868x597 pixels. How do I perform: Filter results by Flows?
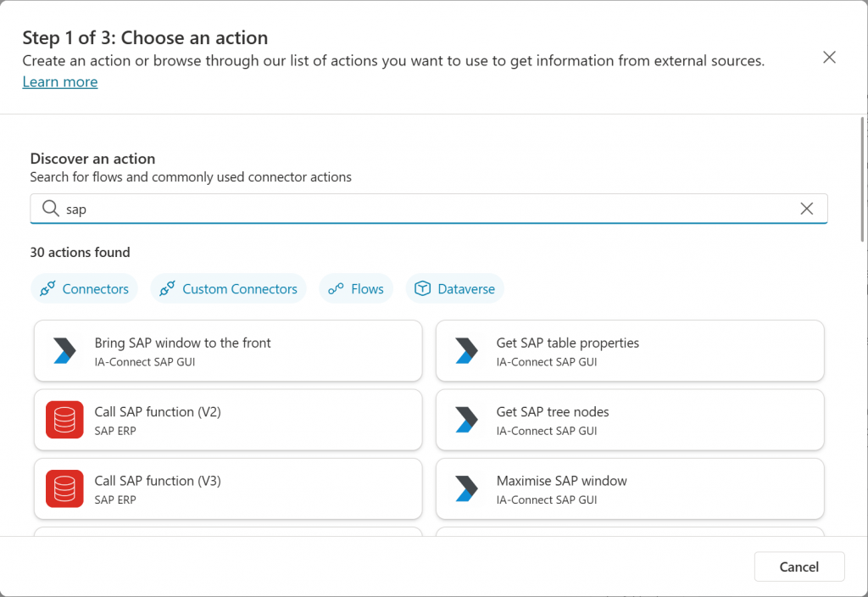pyautogui.click(x=357, y=289)
